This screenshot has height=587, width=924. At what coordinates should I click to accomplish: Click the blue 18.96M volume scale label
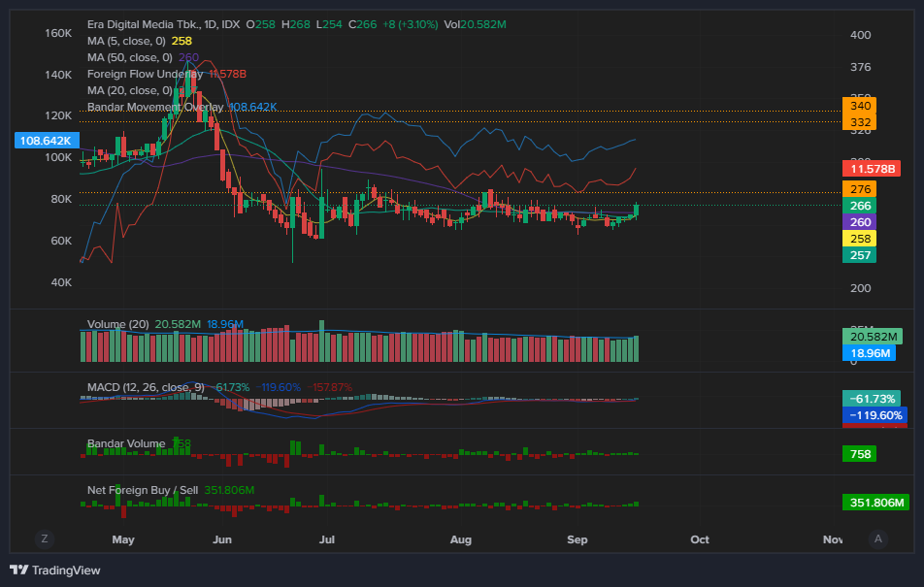[x=870, y=353]
